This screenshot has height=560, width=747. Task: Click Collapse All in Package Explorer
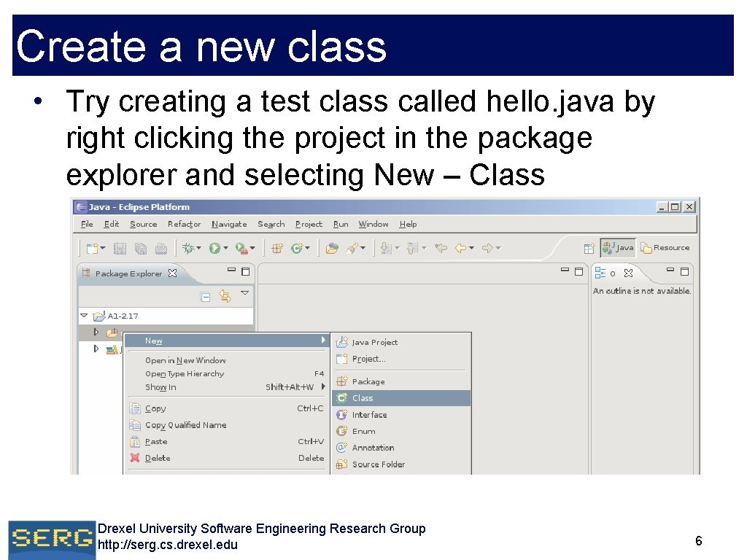(205, 297)
